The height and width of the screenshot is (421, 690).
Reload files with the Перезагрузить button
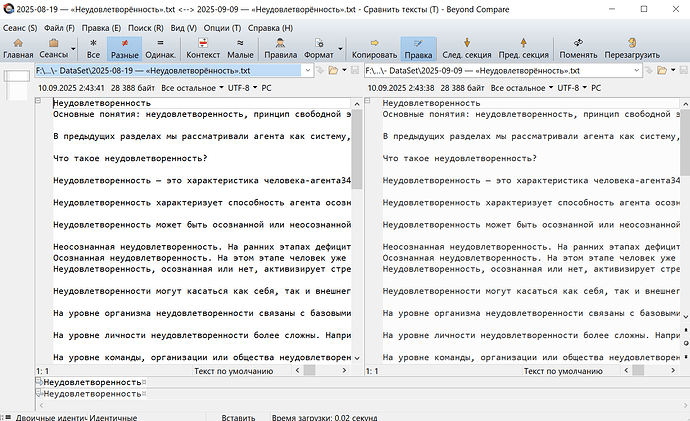[x=635, y=48]
